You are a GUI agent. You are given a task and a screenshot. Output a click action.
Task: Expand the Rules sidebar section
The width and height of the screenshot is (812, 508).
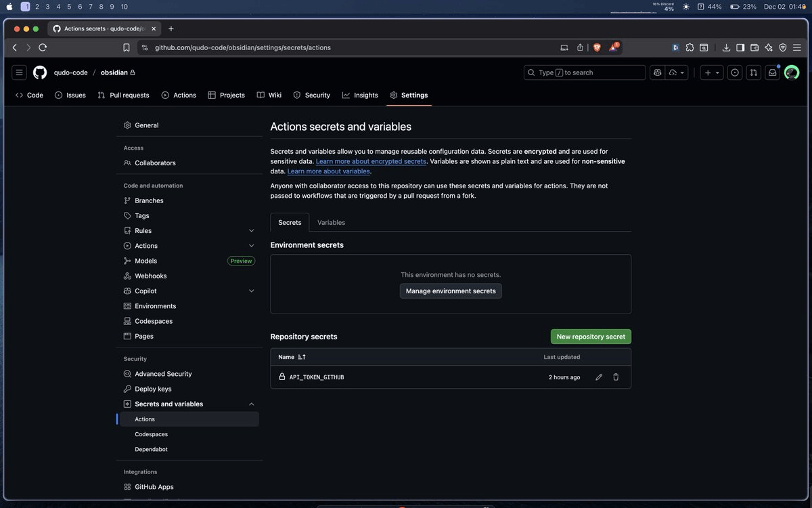pyautogui.click(x=251, y=231)
